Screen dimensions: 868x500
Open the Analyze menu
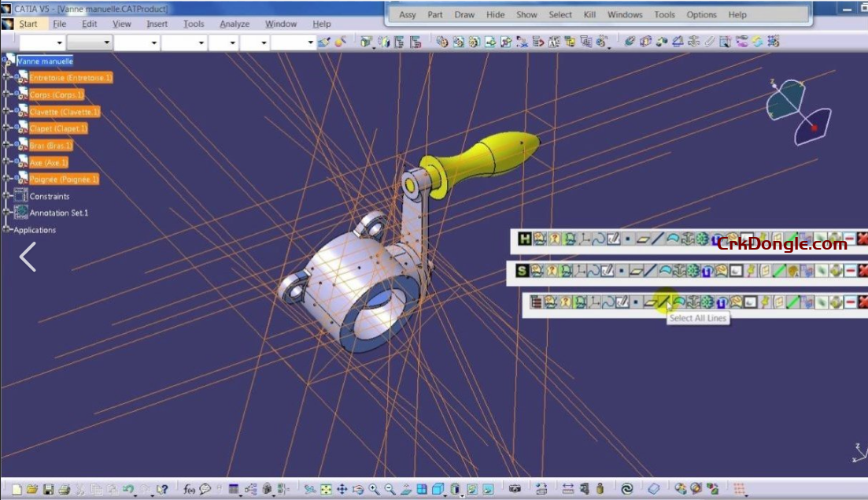click(x=234, y=24)
